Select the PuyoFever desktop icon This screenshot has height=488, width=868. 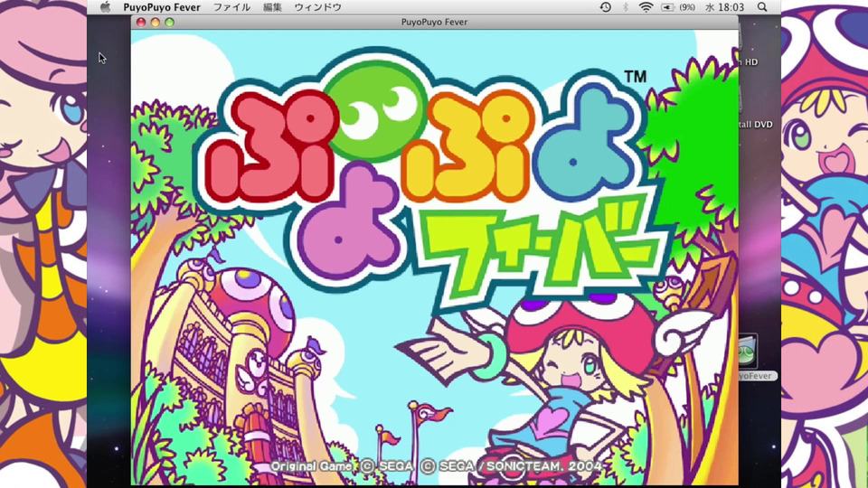(748, 351)
